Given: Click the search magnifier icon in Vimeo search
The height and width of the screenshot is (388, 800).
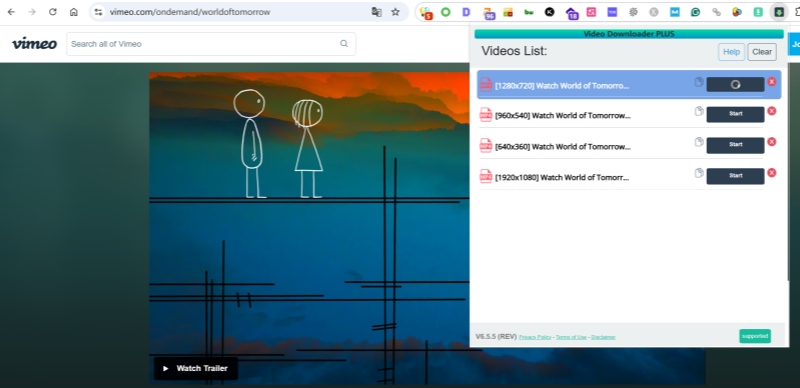Looking at the screenshot, I should pos(344,43).
